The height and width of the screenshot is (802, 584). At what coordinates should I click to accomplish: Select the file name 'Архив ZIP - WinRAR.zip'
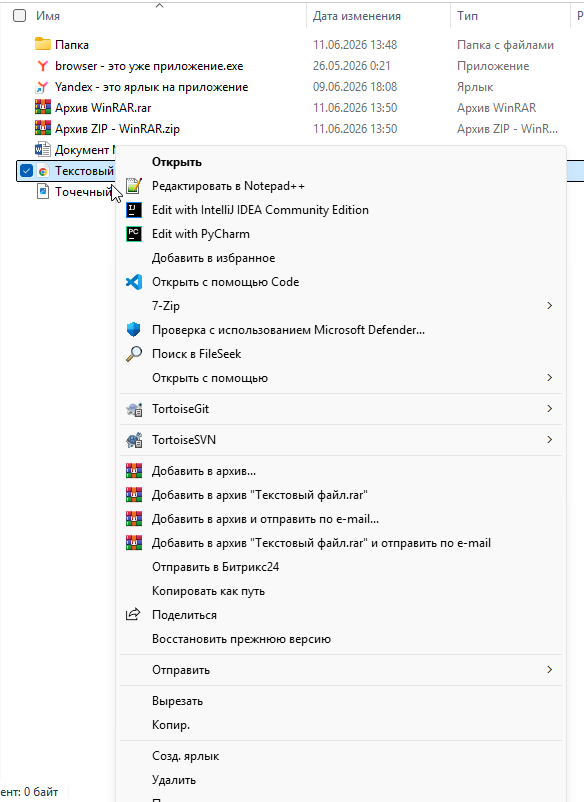tap(117, 129)
